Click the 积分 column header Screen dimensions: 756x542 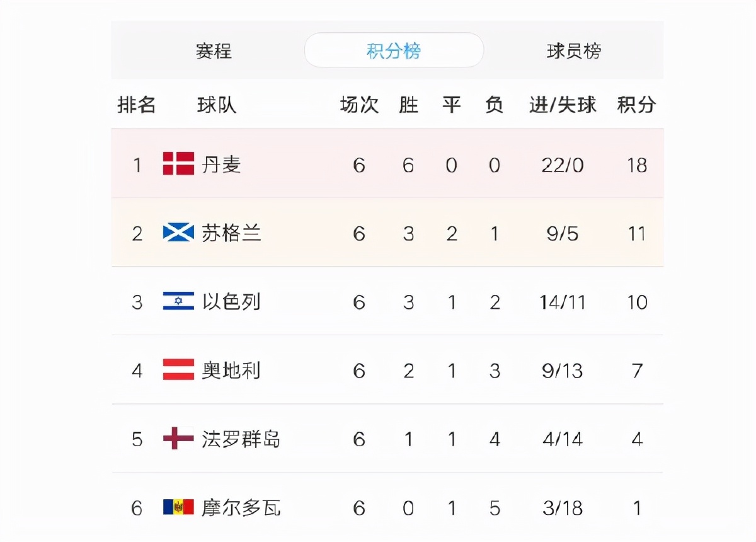tap(636, 105)
